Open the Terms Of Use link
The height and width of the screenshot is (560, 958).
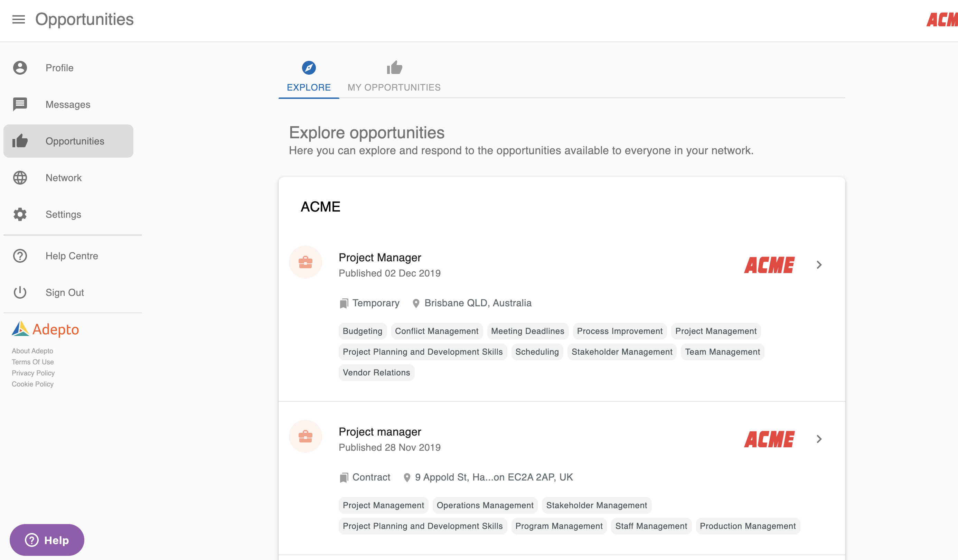point(33,362)
